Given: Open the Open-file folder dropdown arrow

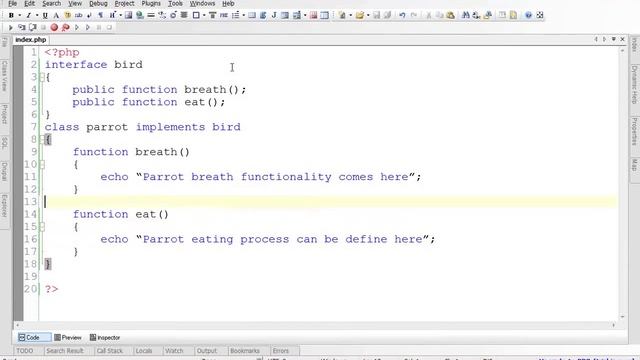Looking at the screenshot, I should point(368,16).
